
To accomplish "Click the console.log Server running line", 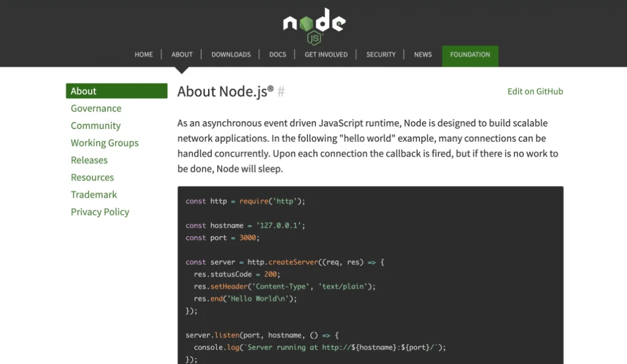I will point(320,347).
